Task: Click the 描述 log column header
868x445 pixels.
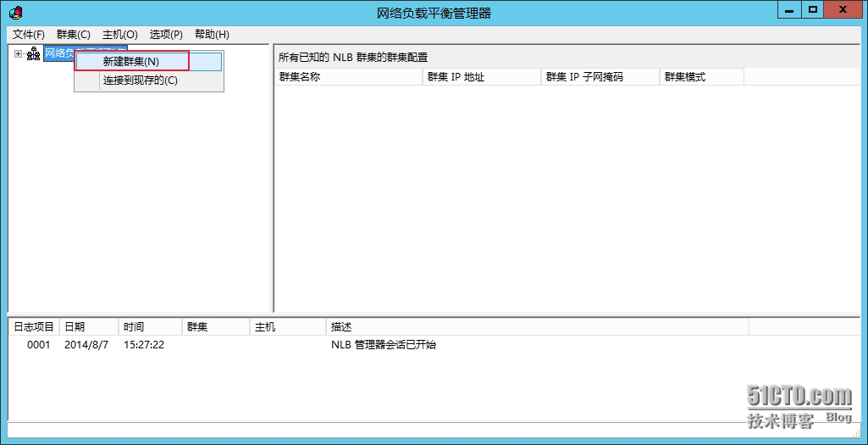Action: [x=537, y=327]
